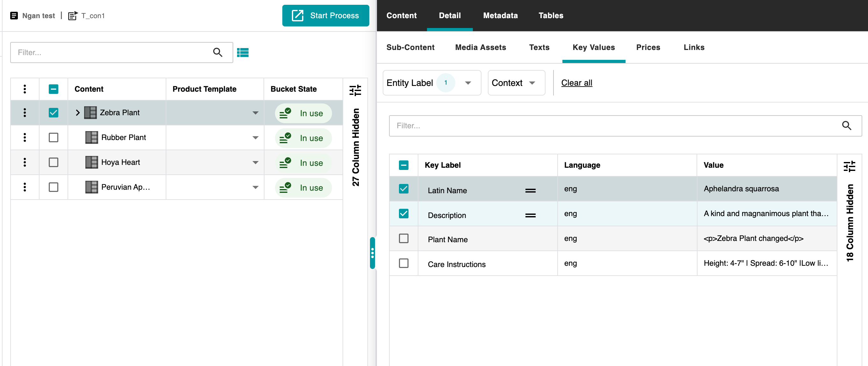Toggle select-all checkbox in content table
868x366 pixels.
click(54, 89)
